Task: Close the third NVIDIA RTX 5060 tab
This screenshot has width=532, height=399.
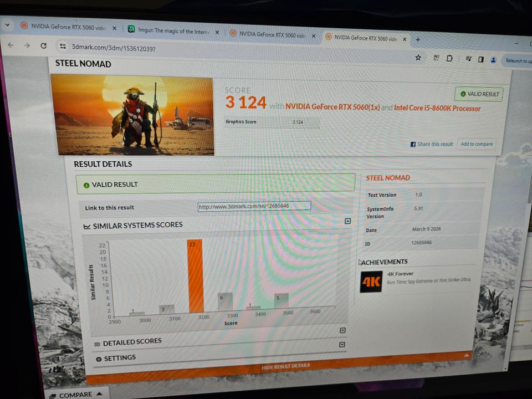Action: (x=314, y=36)
